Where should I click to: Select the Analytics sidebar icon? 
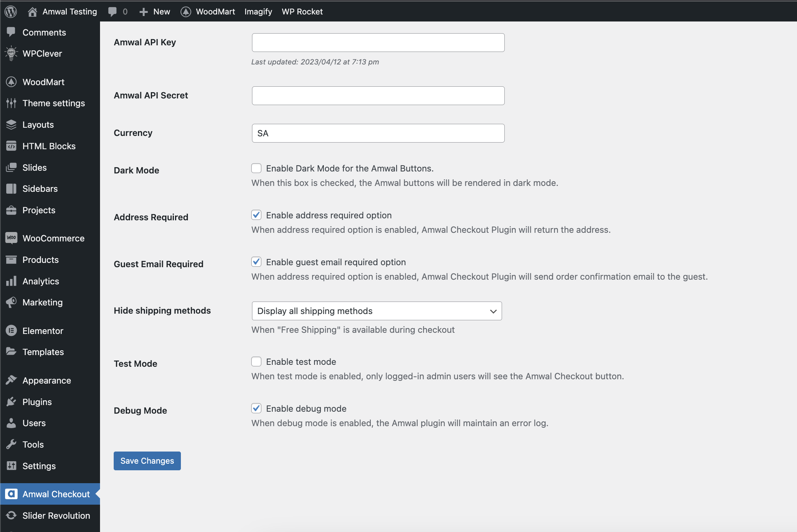point(11,281)
